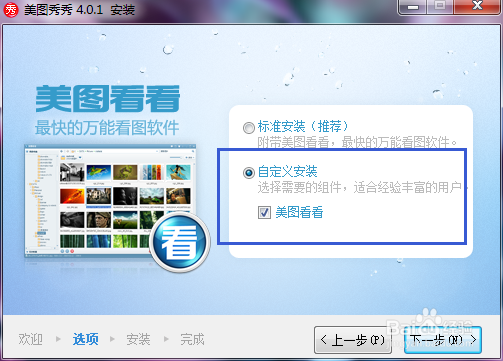Screen dimensions: 503x361
Task: Uncheck the 美图看看 checkbox
Action: [264, 212]
